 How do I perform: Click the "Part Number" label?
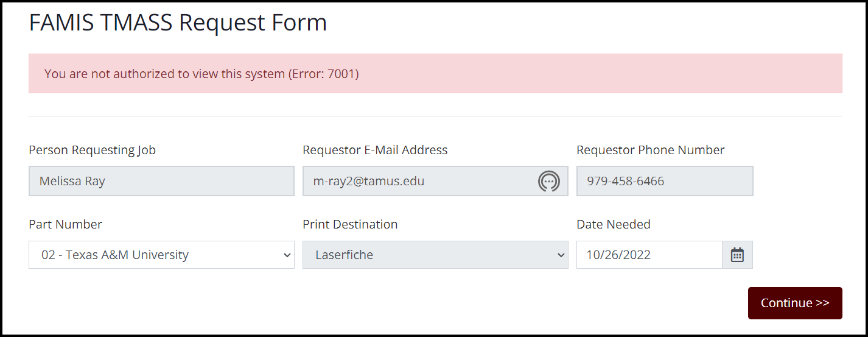tap(65, 224)
